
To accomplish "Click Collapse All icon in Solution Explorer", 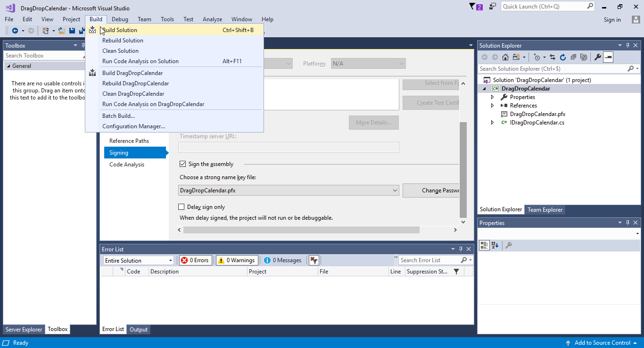I will [x=573, y=57].
